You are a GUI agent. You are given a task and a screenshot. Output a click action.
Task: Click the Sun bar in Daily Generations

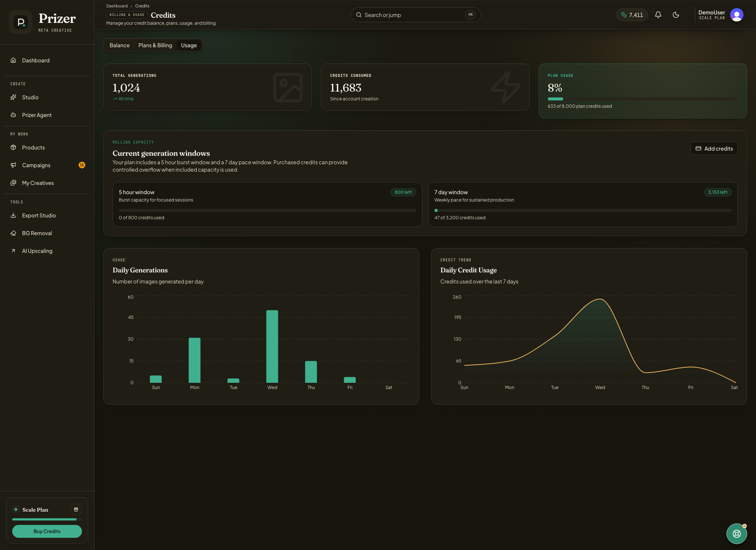point(156,379)
